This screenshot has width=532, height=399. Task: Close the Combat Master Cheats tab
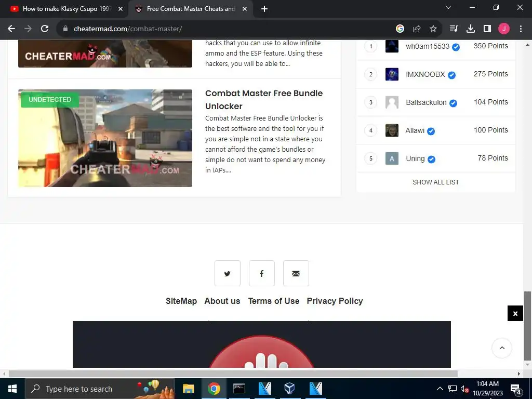[x=245, y=9]
